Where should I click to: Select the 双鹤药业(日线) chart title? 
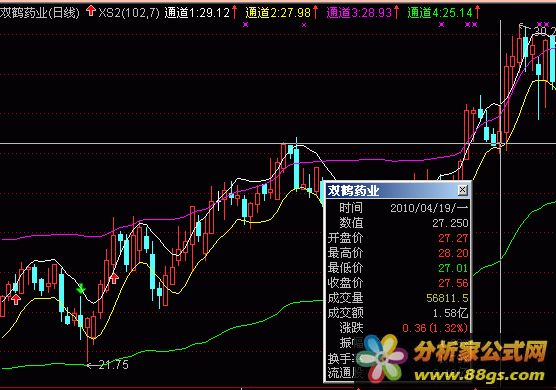tap(40, 13)
